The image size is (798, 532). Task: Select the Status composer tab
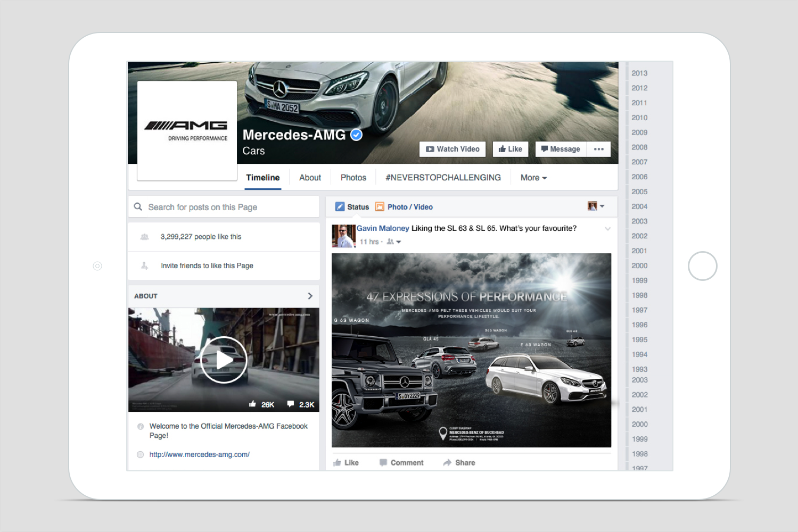(352, 206)
